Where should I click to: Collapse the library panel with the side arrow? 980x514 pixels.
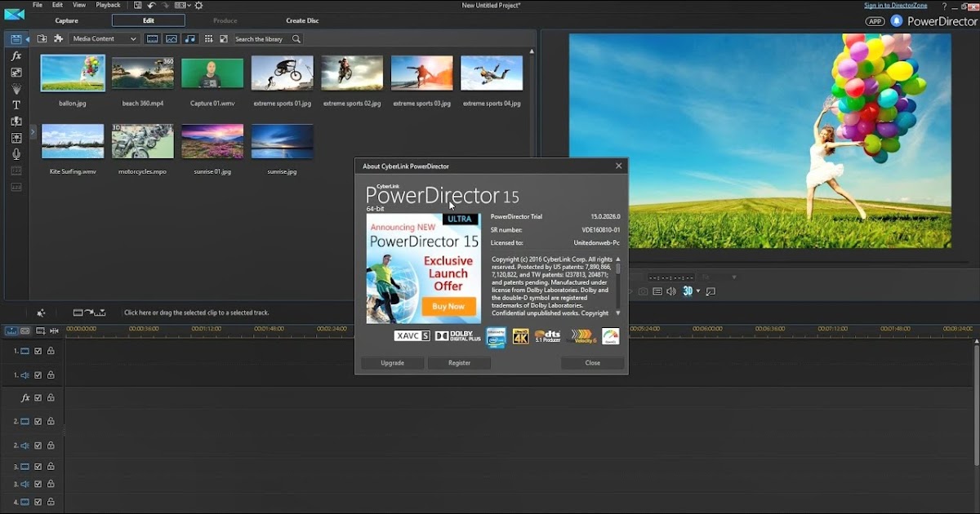coord(29,39)
